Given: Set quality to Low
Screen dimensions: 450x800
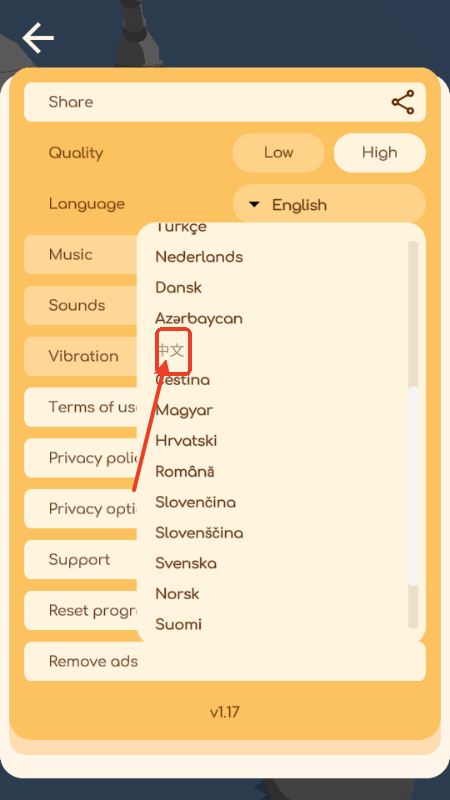Looking at the screenshot, I should click(x=278, y=153).
